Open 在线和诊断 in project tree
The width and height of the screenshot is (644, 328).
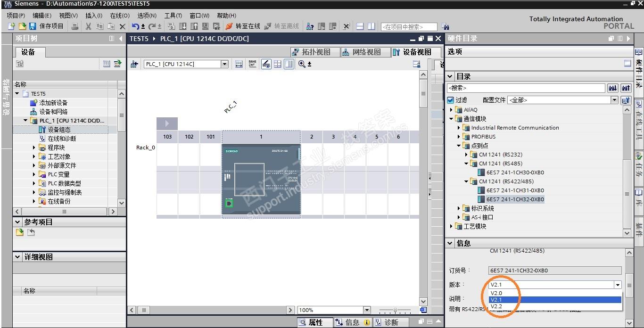pos(62,139)
